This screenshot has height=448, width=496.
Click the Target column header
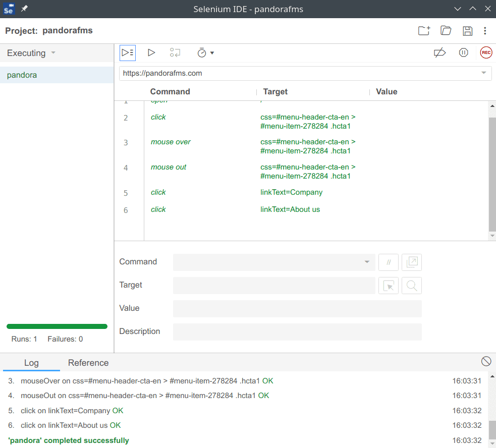tap(275, 92)
